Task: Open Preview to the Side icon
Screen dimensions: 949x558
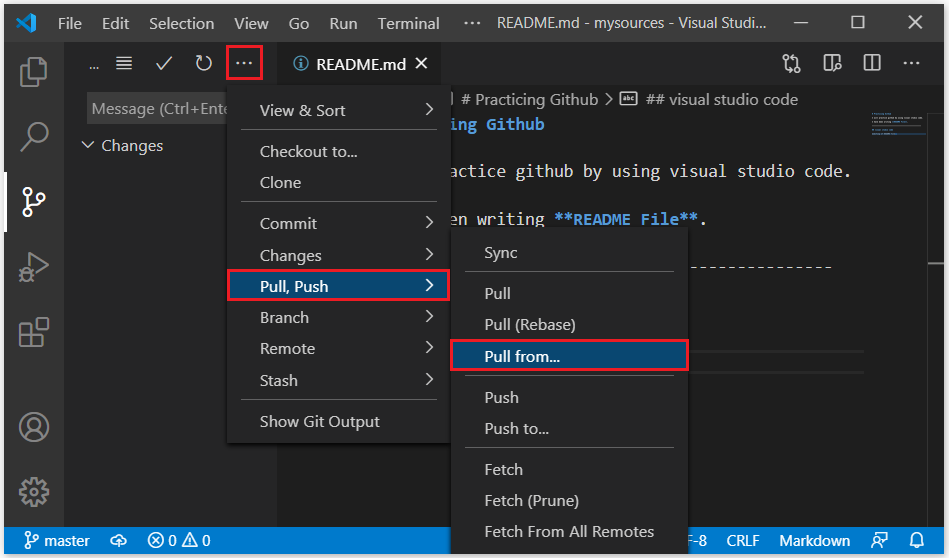Action: click(832, 63)
